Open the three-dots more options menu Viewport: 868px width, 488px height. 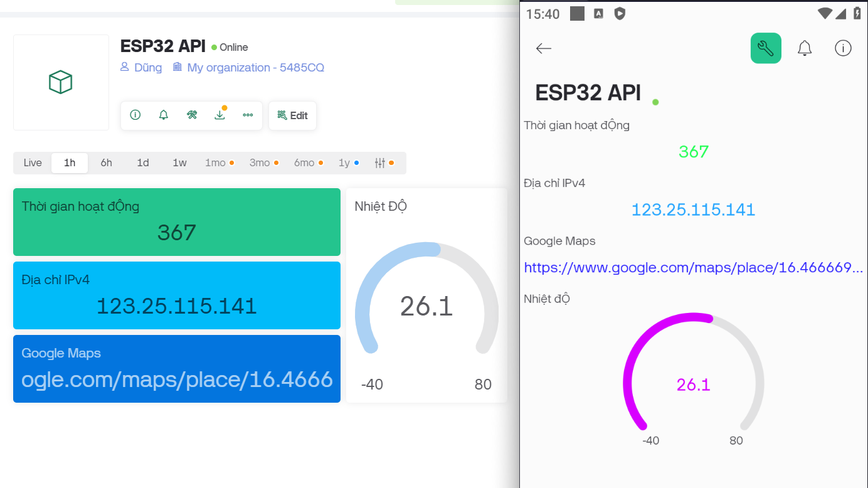(x=248, y=115)
